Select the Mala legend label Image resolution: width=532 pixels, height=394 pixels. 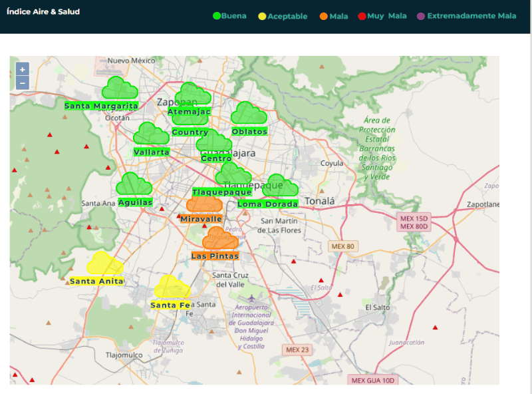(x=338, y=16)
